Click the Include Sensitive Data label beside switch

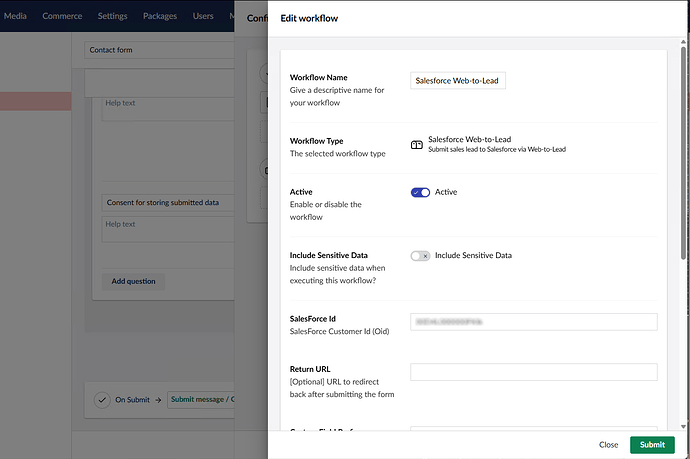tap(473, 255)
